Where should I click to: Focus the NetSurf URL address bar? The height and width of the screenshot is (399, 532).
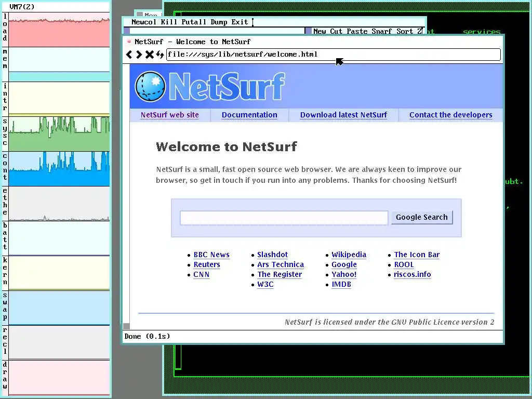[333, 55]
